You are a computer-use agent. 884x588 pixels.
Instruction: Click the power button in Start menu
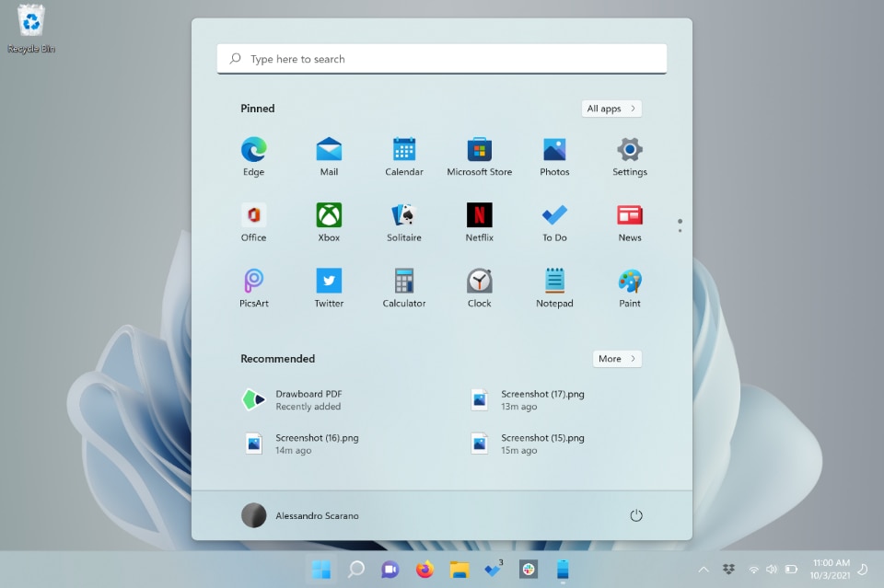(635, 515)
